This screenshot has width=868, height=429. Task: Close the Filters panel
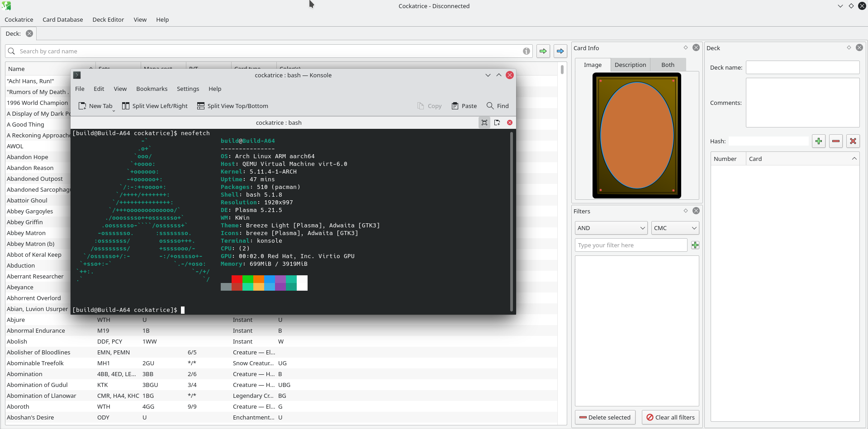(696, 211)
